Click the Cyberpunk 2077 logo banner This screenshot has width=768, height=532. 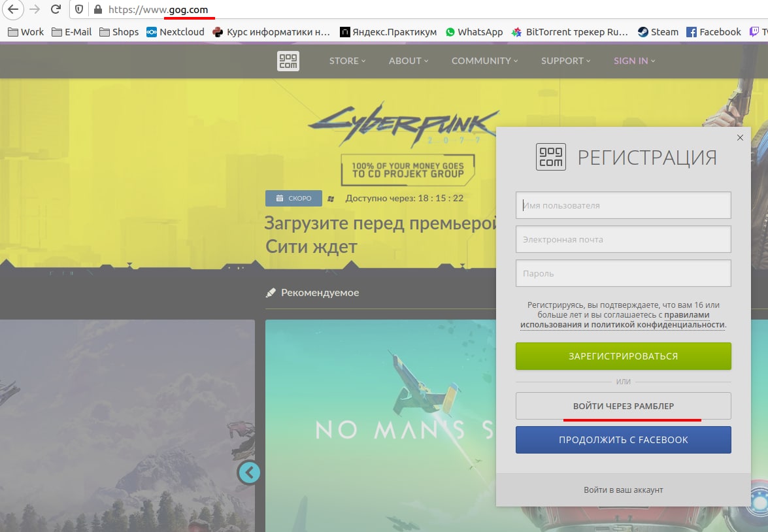(x=403, y=124)
